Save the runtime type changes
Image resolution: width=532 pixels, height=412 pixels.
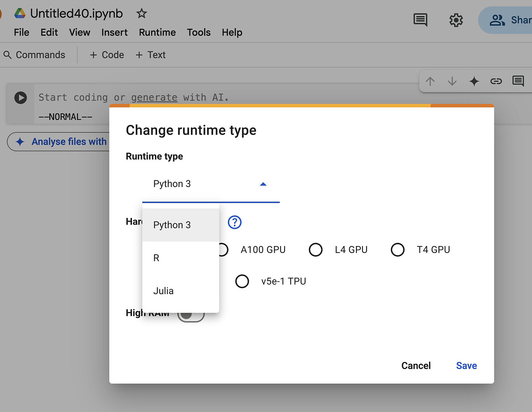coord(466,365)
